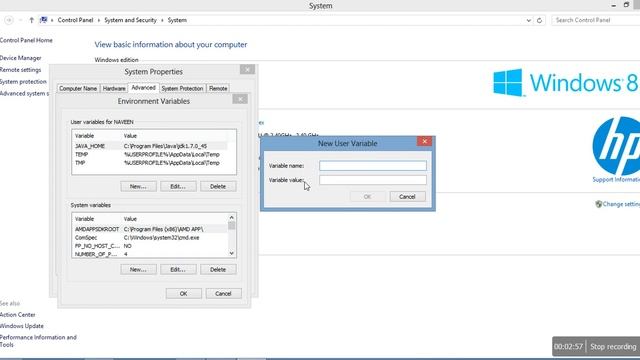Image resolution: width=640 pixels, height=360 pixels.
Task: Open System and Security breadcrumb
Action: 130,20
